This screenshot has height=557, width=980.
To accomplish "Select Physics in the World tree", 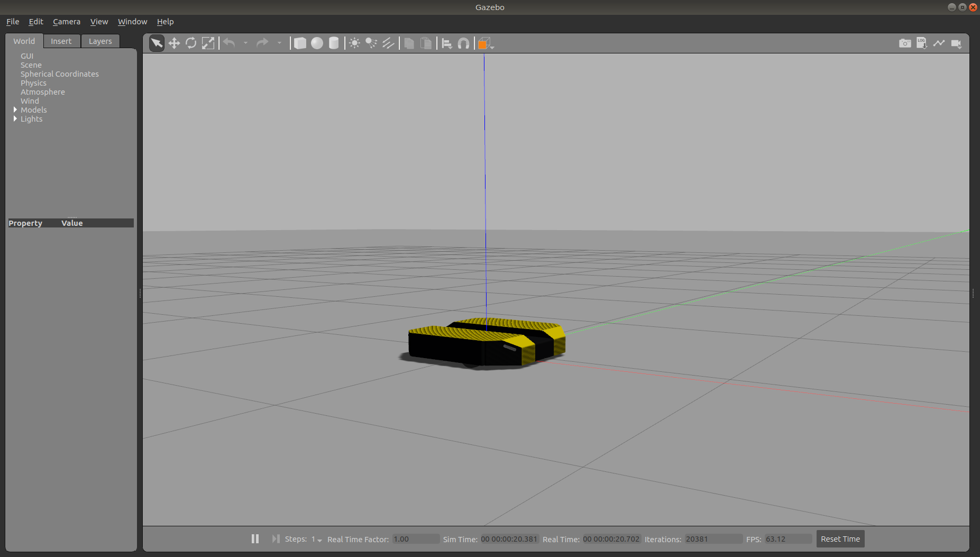I will 33,83.
